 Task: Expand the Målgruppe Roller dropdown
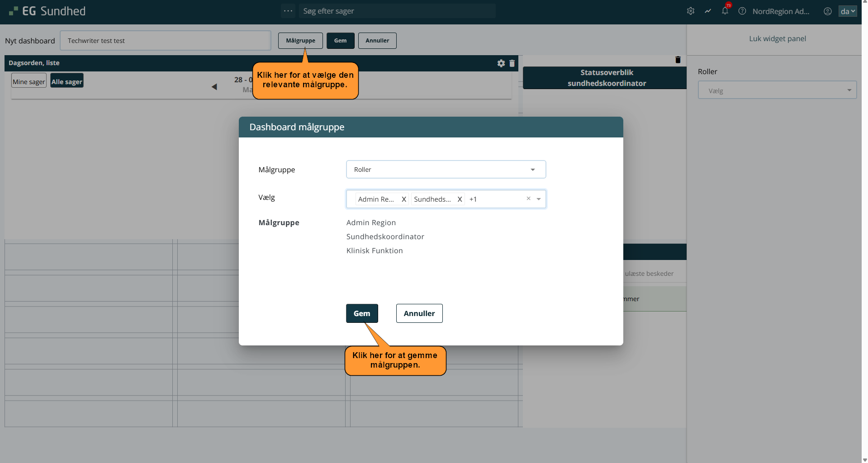pos(533,170)
